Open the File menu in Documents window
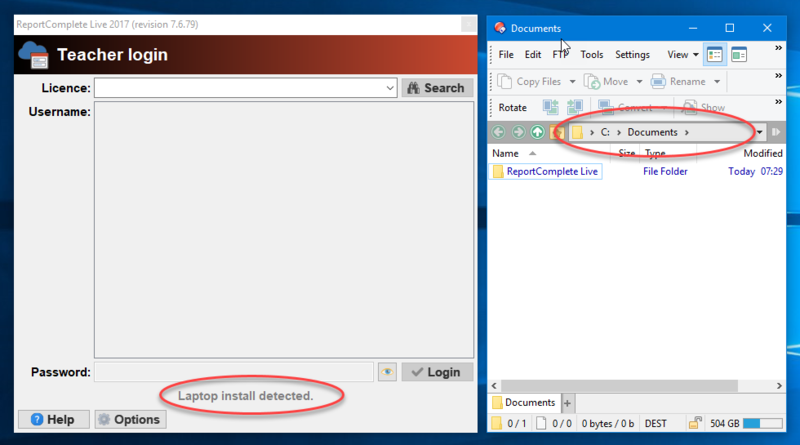The width and height of the screenshot is (800, 445). 506,55
